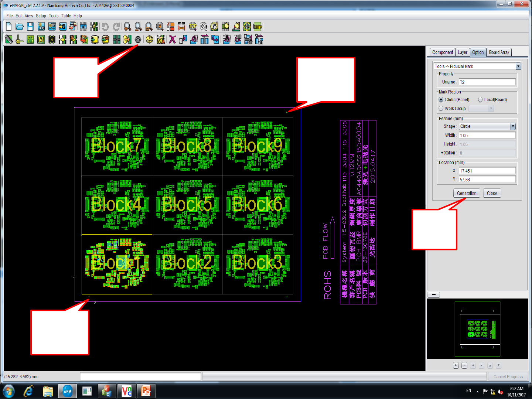Click the Close button in Fiducial panel

[x=492, y=193]
